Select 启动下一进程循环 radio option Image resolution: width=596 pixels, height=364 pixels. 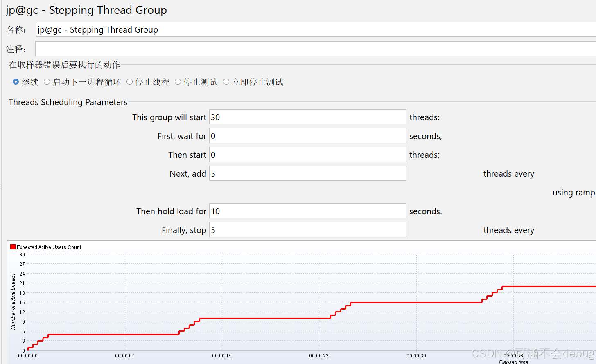pos(47,82)
